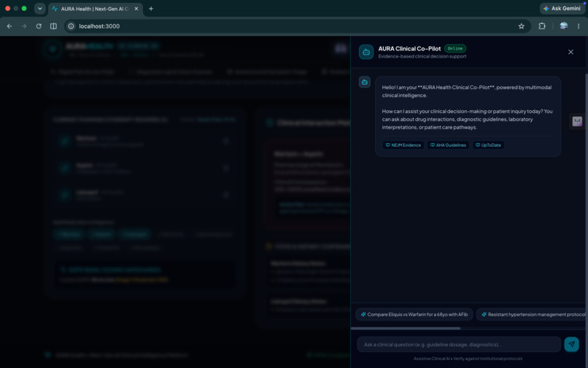This screenshot has width=588, height=368.
Task: Open the NEJM Evidence source chip
Action: [403, 145]
